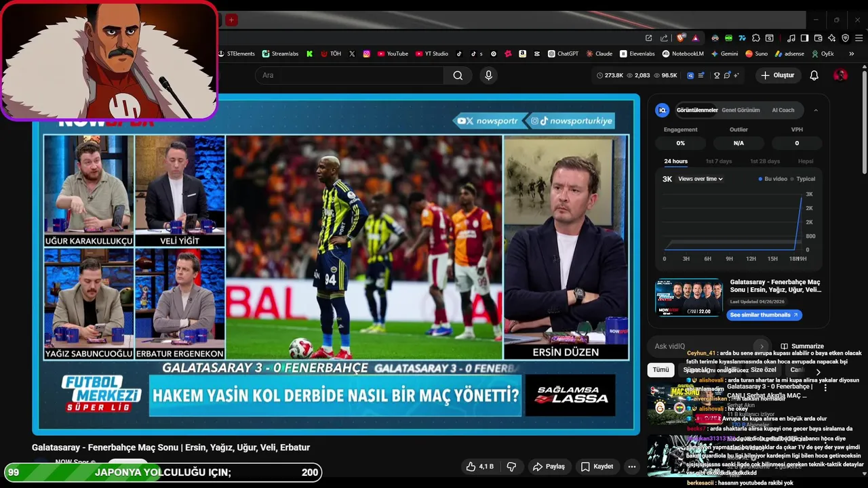Open the Oluştur create menu
The image size is (868, 488).
(777, 75)
